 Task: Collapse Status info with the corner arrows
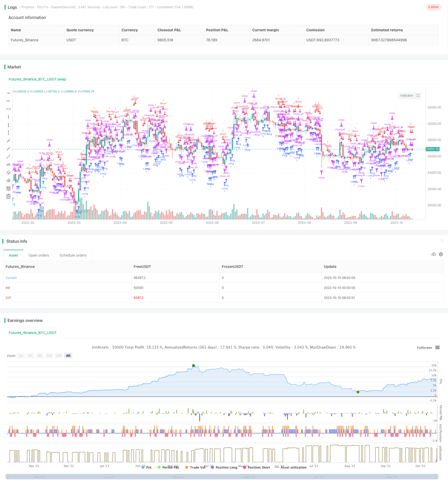tap(442, 241)
